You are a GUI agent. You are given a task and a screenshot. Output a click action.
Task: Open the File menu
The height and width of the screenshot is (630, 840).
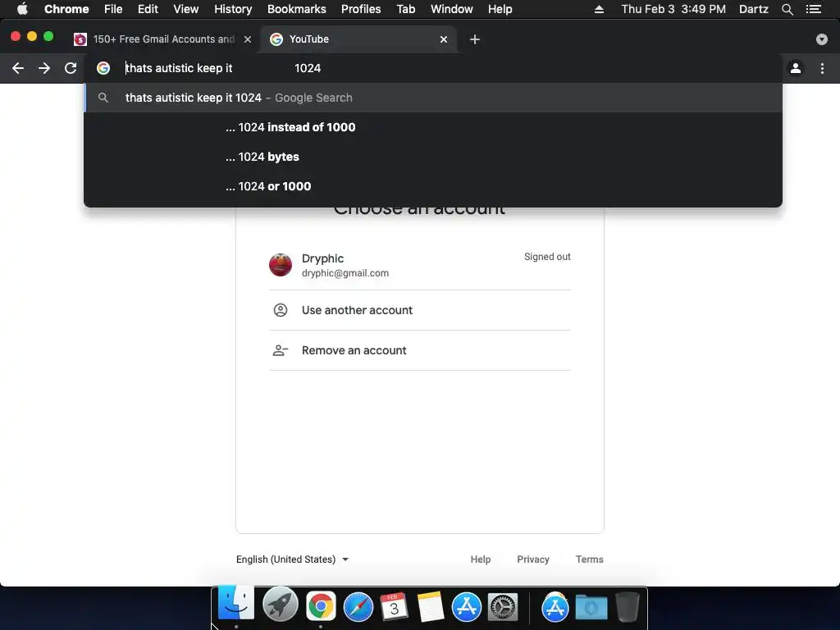(113, 9)
